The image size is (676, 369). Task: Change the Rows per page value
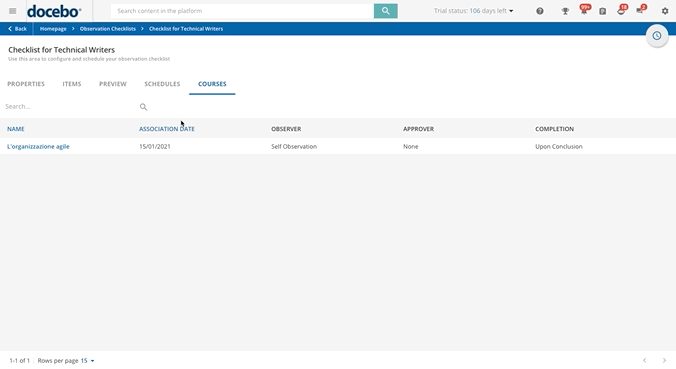(x=88, y=360)
